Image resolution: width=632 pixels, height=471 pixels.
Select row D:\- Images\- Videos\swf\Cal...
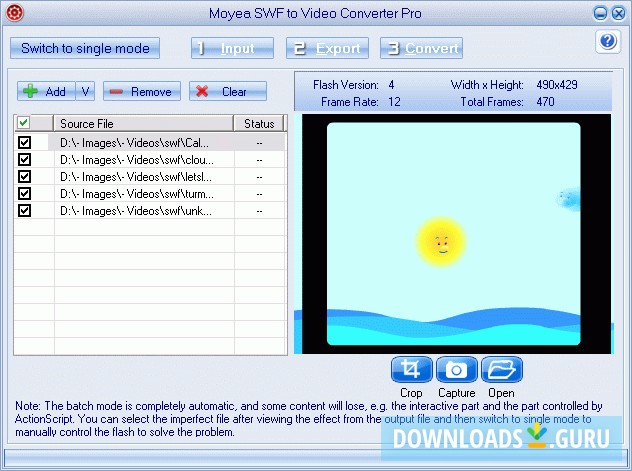(x=150, y=143)
